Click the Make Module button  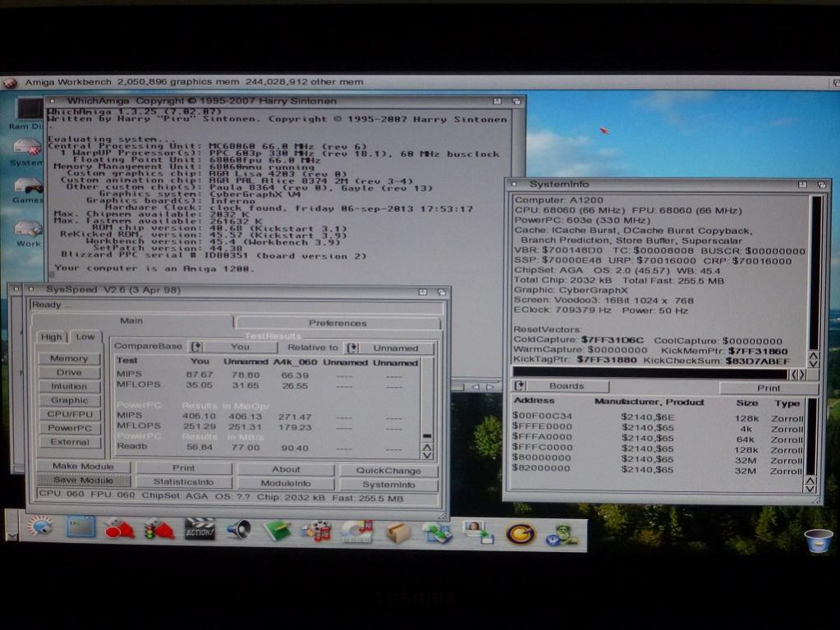[x=83, y=466]
